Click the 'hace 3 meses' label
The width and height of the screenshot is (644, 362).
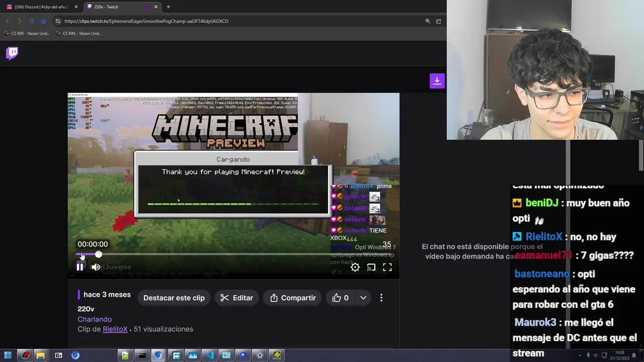coord(107,295)
